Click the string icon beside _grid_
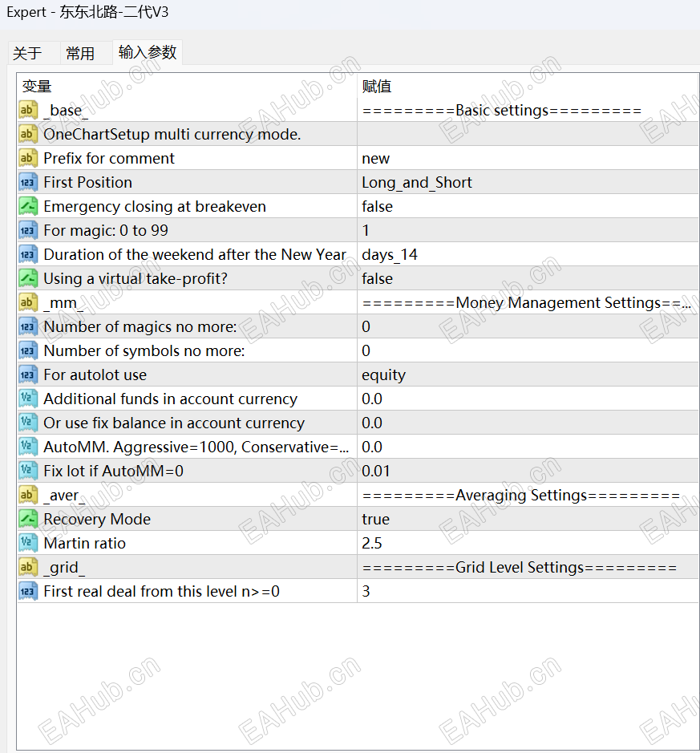 pos(28,567)
